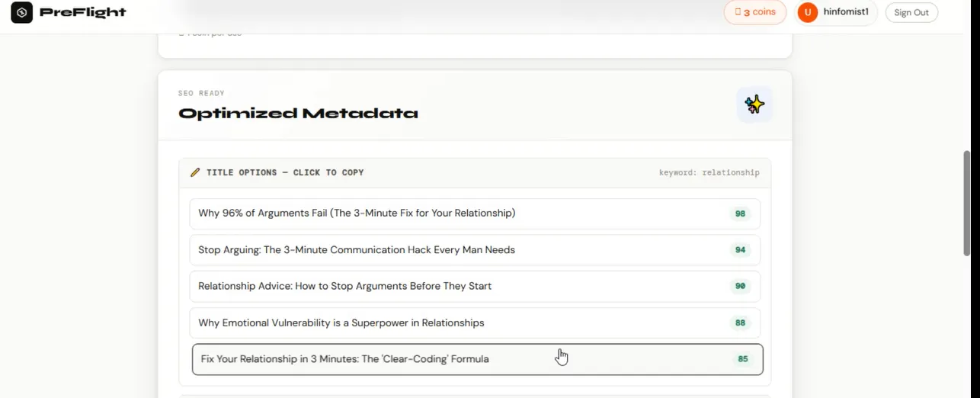980x398 pixels.
Task: Click the score badge 88
Action: (x=740, y=323)
